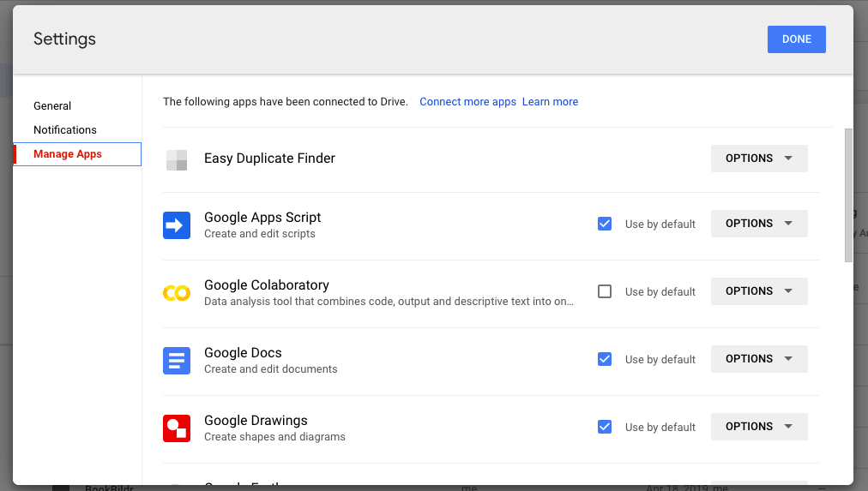The height and width of the screenshot is (491, 868).
Task: Follow the Connect more apps link
Action: [x=467, y=102]
